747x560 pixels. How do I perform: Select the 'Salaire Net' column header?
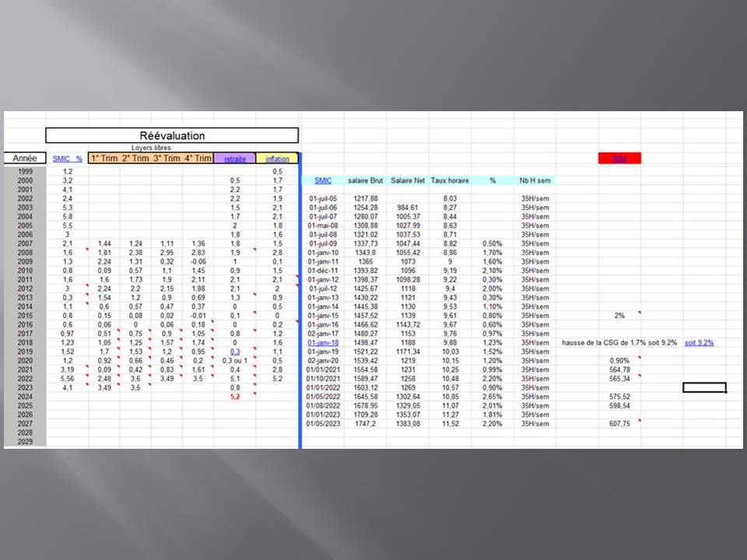click(x=408, y=180)
